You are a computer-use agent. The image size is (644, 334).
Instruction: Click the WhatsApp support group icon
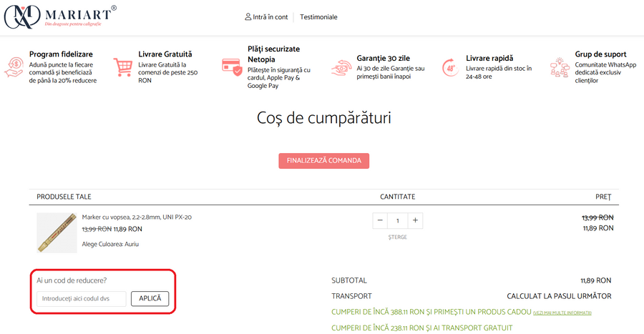pos(559,67)
